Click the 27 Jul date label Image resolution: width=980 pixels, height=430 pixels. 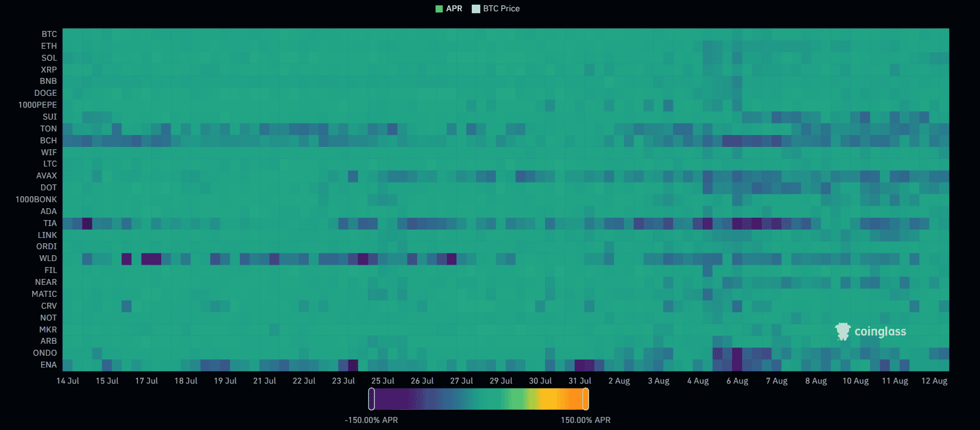pyautogui.click(x=462, y=381)
